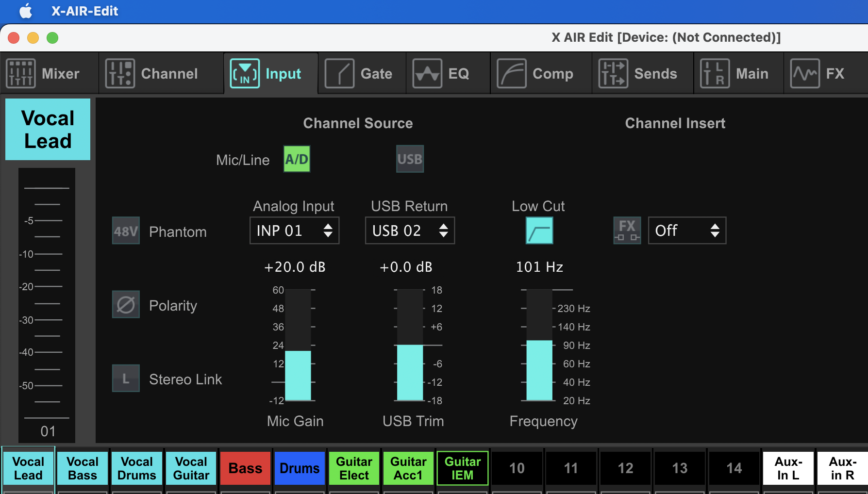Image resolution: width=868 pixels, height=494 pixels.
Task: Toggle the Low Cut filter button
Action: (x=539, y=231)
